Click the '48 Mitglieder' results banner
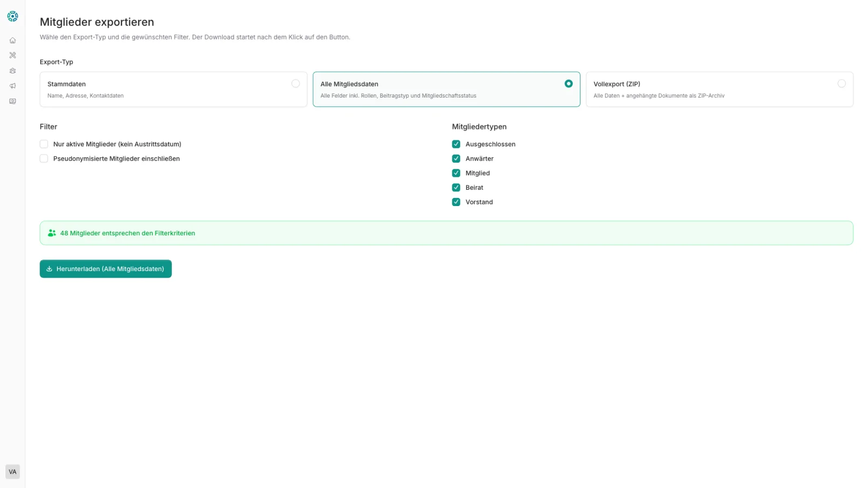The width and height of the screenshot is (868, 488). pos(446,233)
